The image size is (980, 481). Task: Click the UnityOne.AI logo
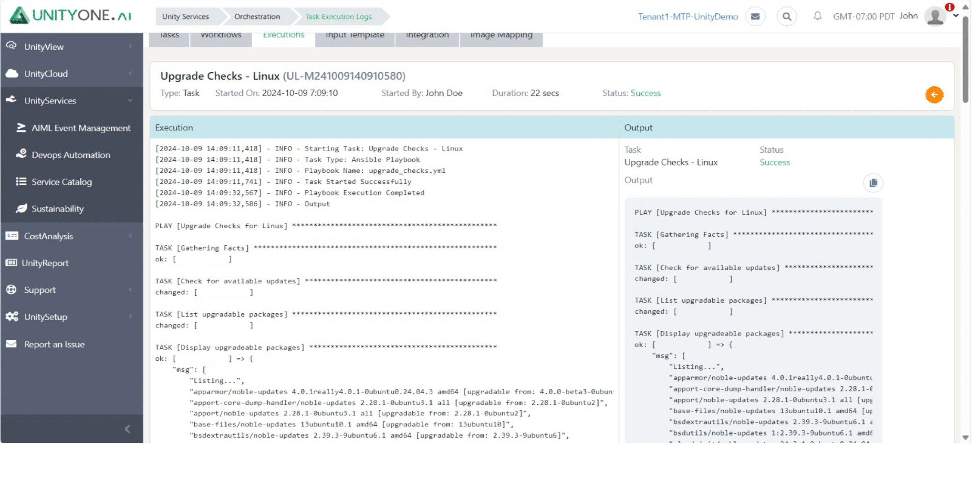click(71, 16)
